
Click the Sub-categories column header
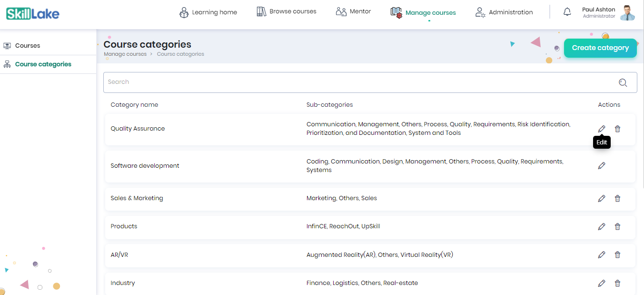(329, 105)
